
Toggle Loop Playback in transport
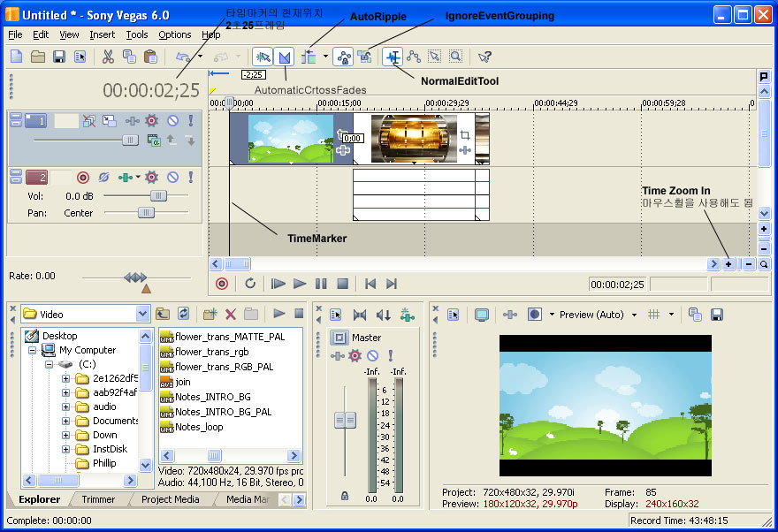coord(250,284)
